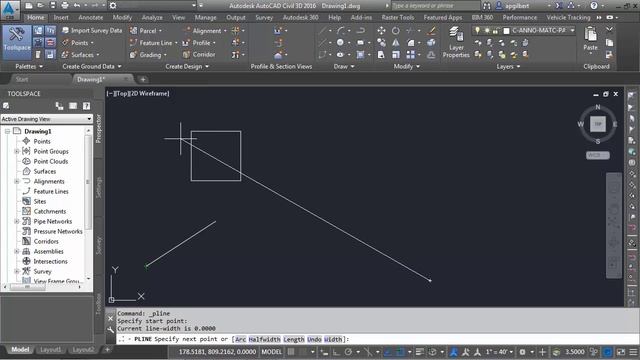
Task: Collapse the Drawing1 tree node
Action: tap(7, 131)
